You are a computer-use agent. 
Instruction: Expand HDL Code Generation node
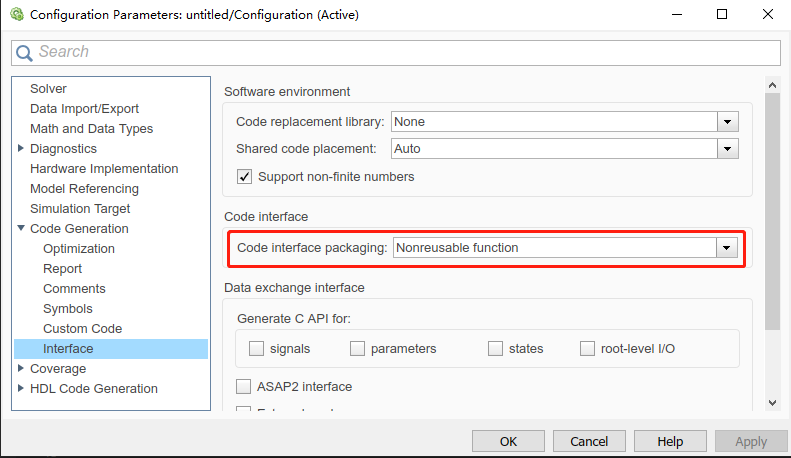(21, 388)
